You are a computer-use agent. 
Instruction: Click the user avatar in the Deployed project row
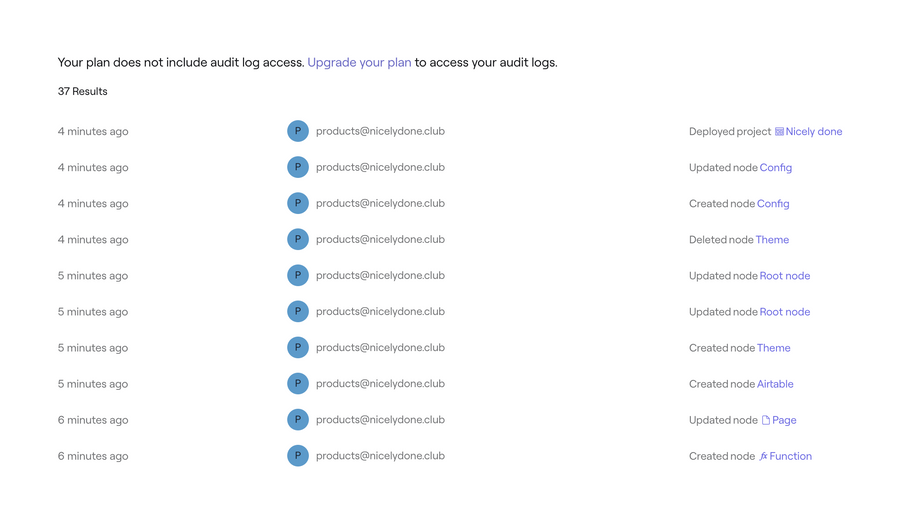298,131
